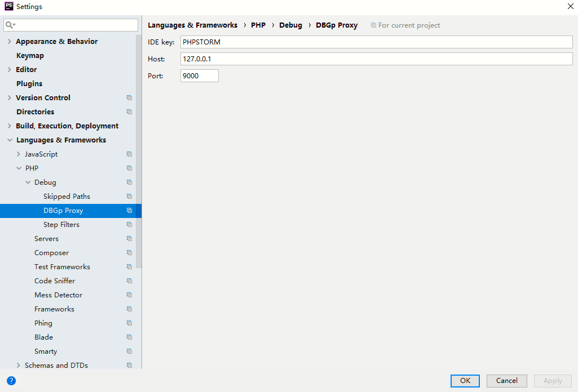Click the IDE key input field

pyautogui.click(x=376, y=42)
